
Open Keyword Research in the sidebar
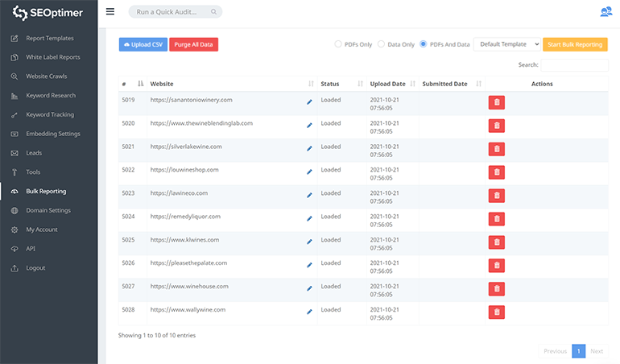[x=50, y=96]
